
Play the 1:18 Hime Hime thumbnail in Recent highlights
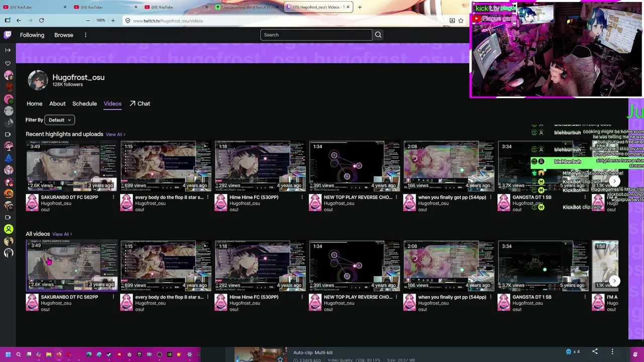260,166
